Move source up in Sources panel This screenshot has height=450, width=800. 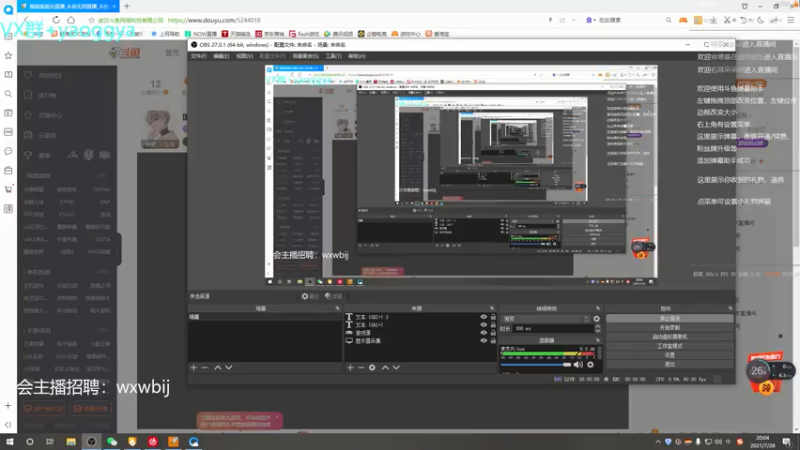[385, 367]
